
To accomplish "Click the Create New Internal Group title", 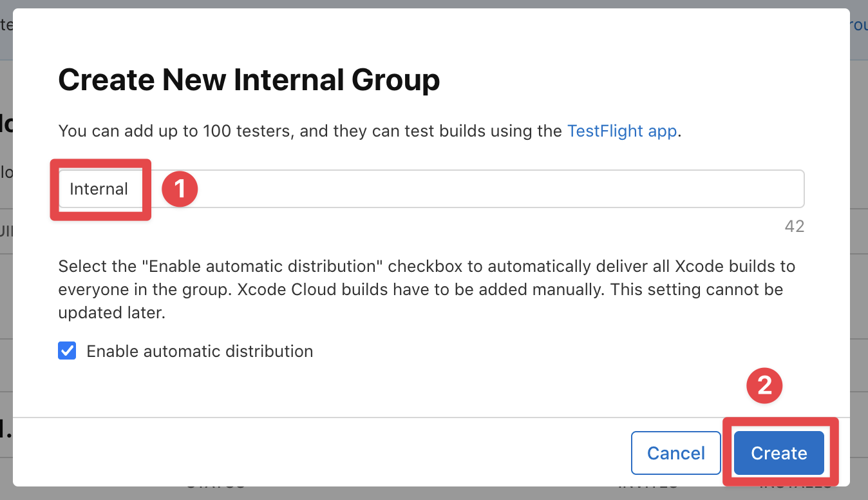I will pos(249,79).
